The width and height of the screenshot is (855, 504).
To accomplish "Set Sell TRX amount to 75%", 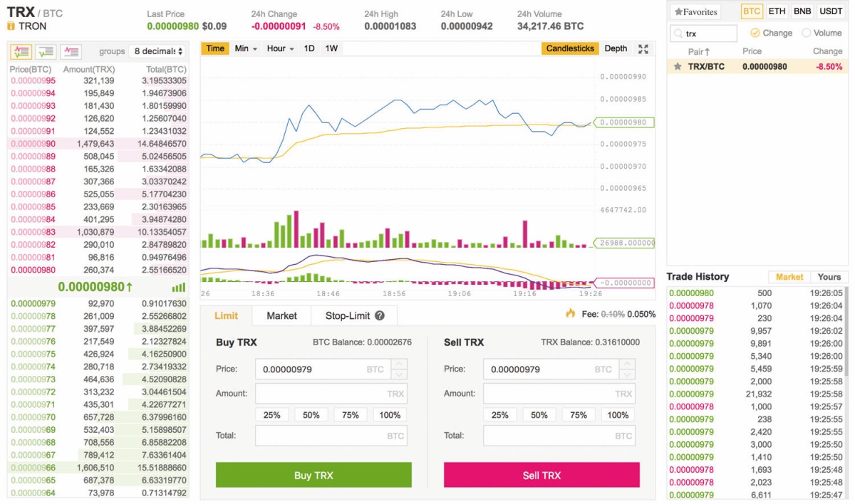I will click(x=579, y=415).
